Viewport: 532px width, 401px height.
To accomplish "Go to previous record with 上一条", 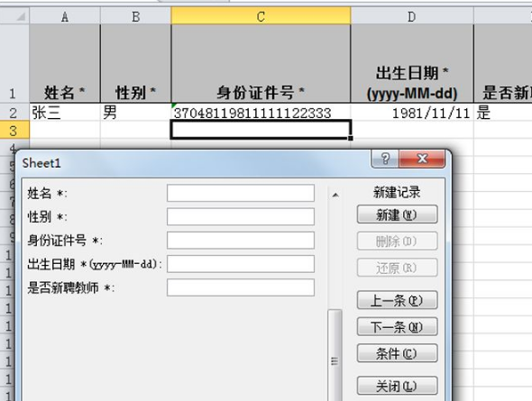I will click(x=397, y=300).
